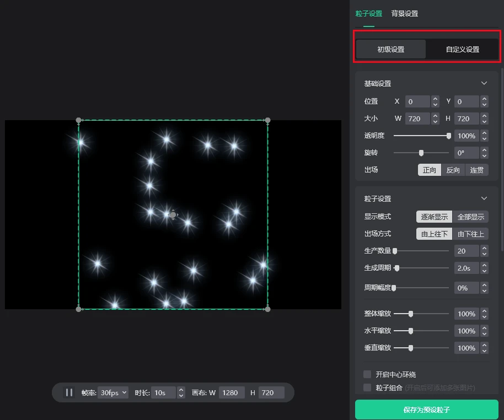This screenshot has height=420, width=504.
Task: Click the up arrow on X position stepper
Action: coord(435,99)
